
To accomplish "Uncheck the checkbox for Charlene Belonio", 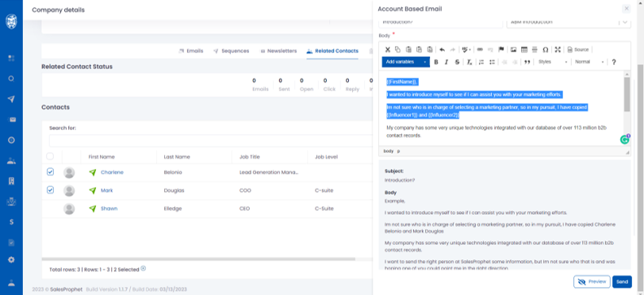I will coord(50,172).
